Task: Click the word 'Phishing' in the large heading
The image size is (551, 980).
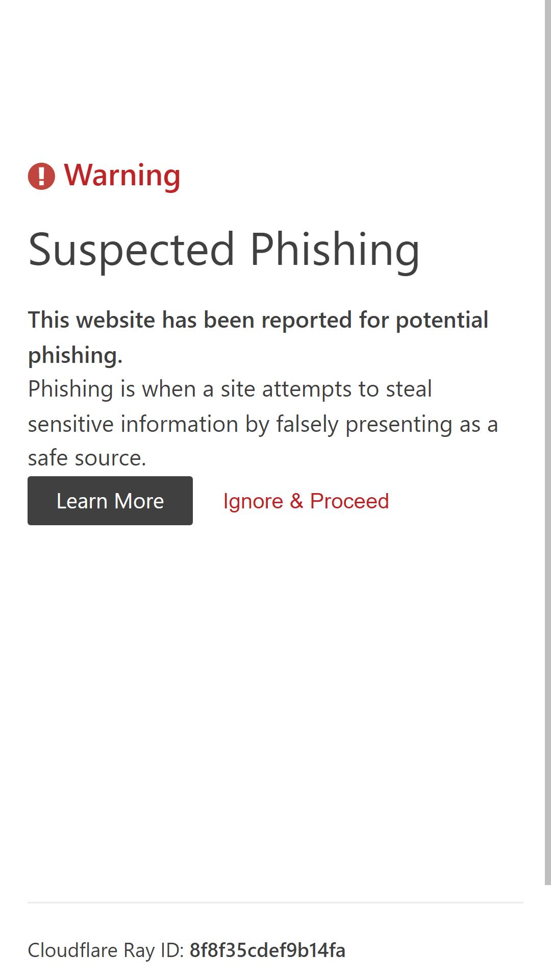Action: pos(335,251)
